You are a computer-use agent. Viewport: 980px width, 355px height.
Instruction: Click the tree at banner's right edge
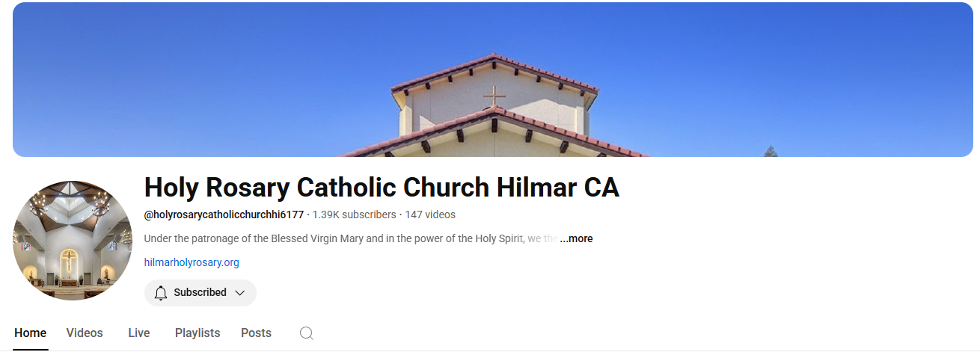[771, 151]
